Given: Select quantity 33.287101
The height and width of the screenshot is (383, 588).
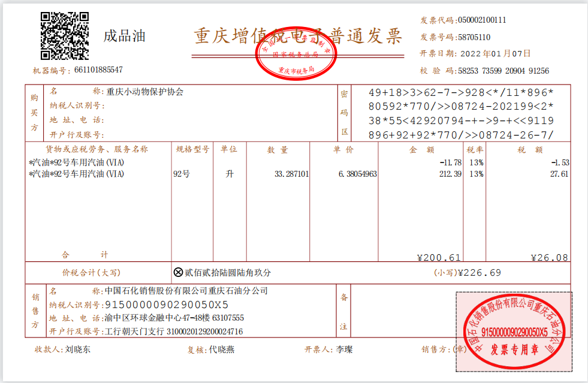Looking at the screenshot, I should [x=292, y=174].
